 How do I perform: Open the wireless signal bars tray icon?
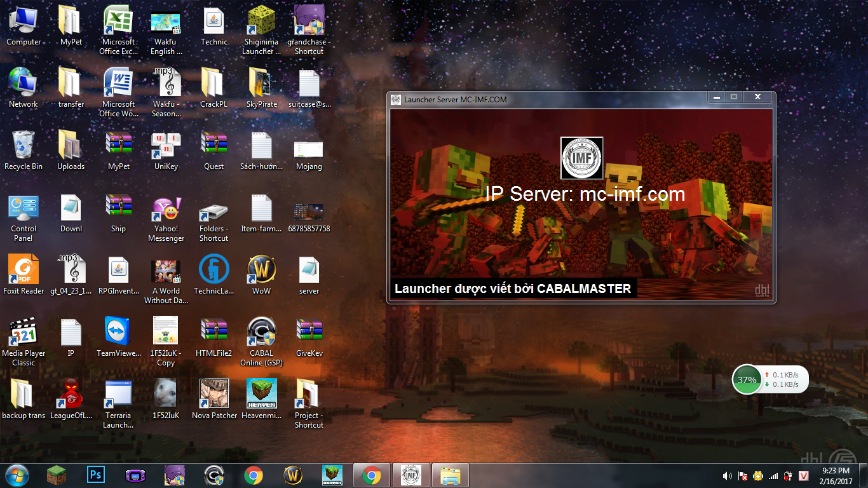tap(773, 476)
